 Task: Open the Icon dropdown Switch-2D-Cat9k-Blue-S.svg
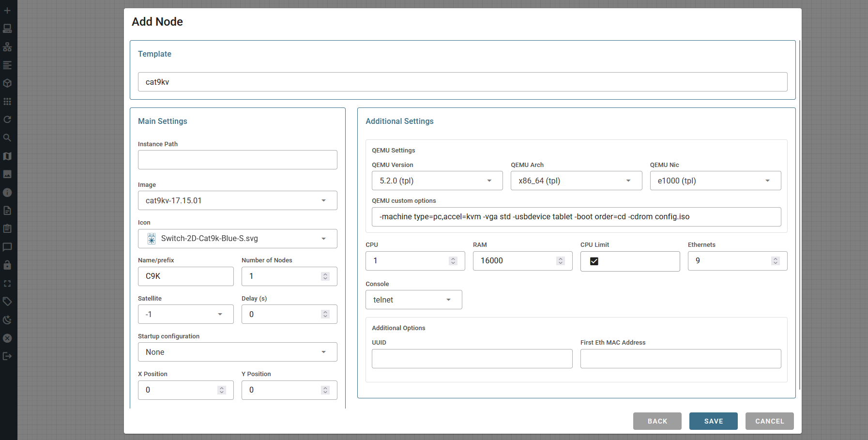click(238, 239)
